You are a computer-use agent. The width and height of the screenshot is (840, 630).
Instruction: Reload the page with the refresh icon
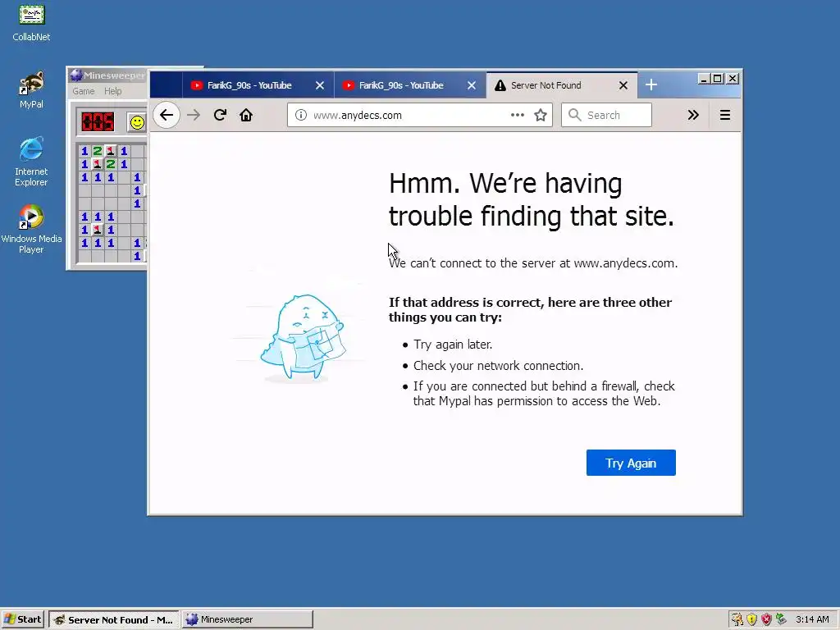(220, 115)
